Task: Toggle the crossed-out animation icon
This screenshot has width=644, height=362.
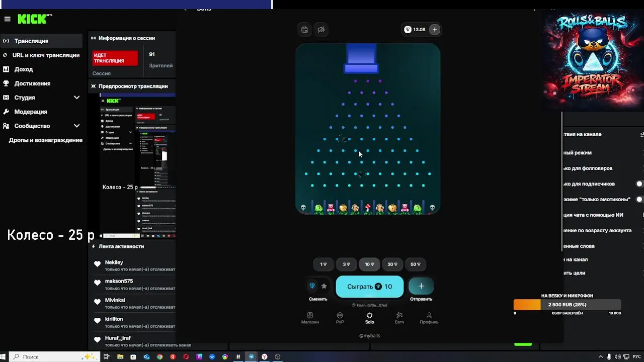Action: [x=321, y=30]
